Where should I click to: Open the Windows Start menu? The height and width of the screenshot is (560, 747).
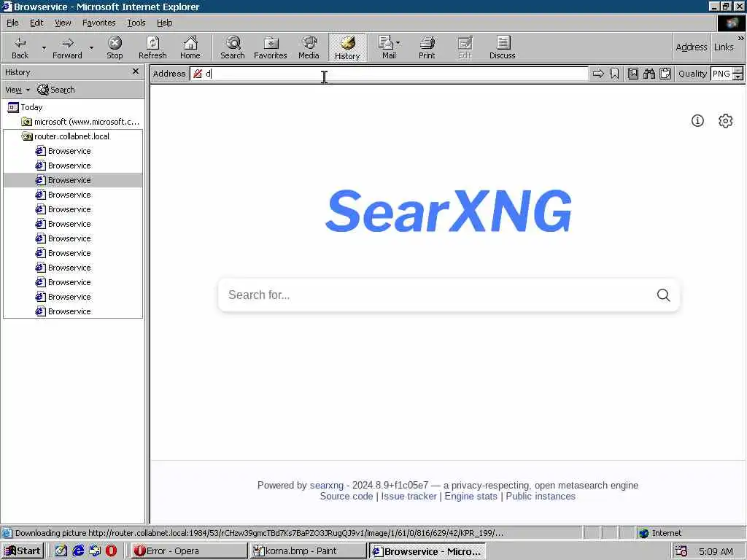(23, 551)
